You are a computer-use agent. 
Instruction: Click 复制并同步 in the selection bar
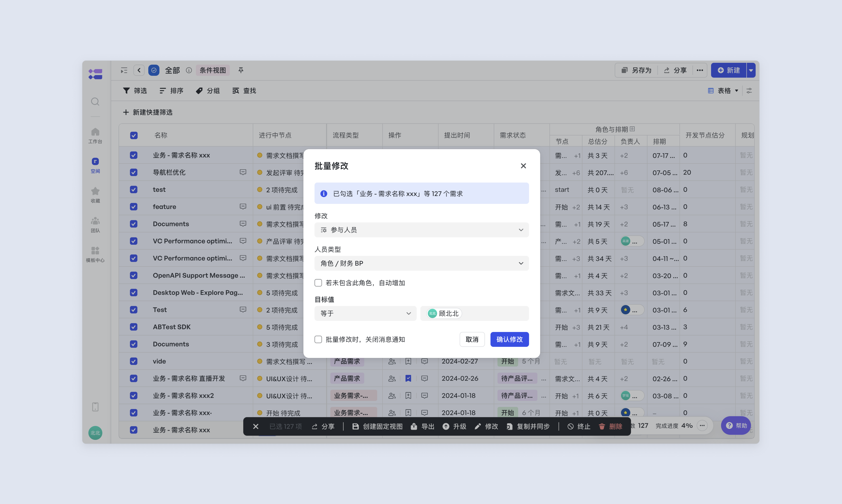(x=528, y=426)
